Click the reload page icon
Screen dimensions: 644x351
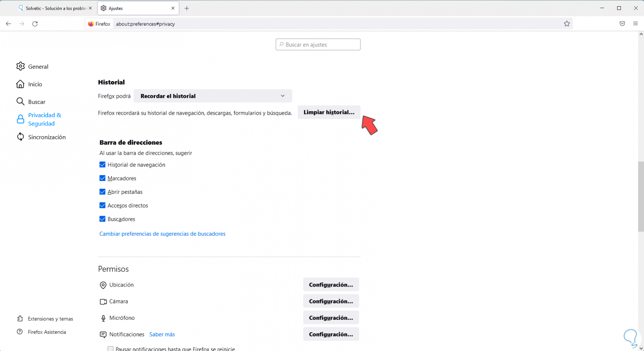click(35, 24)
